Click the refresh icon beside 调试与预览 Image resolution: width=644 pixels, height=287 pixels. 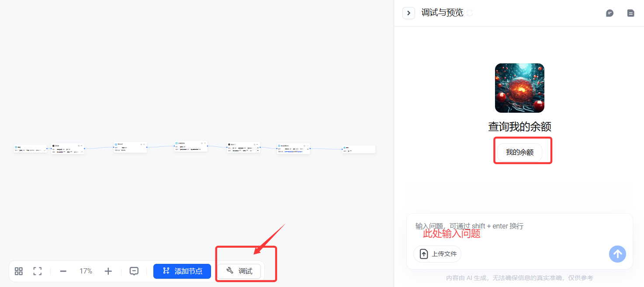point(470,13)
